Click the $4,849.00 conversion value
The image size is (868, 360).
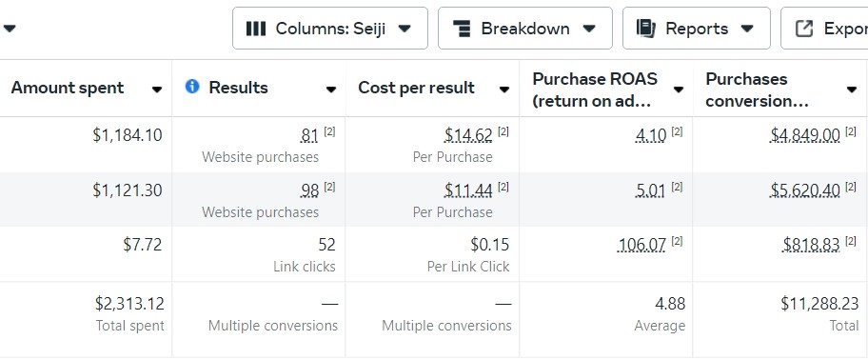tap(805, 134)
